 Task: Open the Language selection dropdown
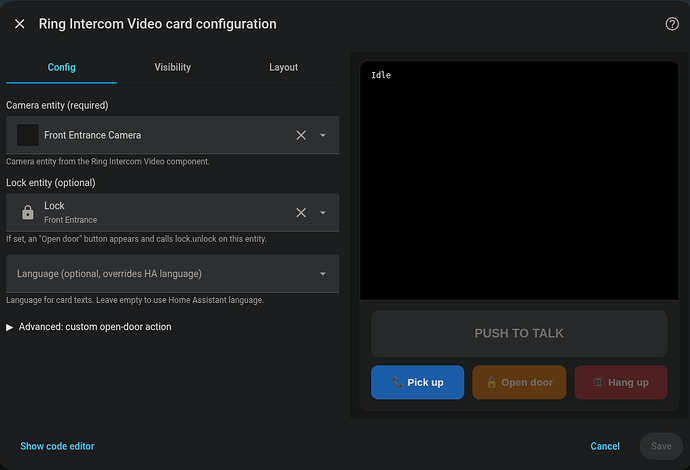(x=172, y=274)
